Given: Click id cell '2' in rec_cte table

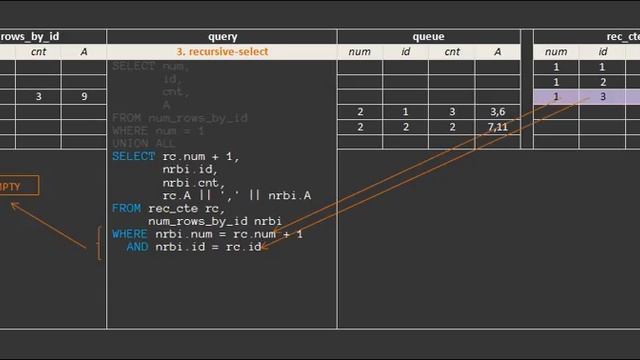Looking at the screenshot, I should point(602,82).
